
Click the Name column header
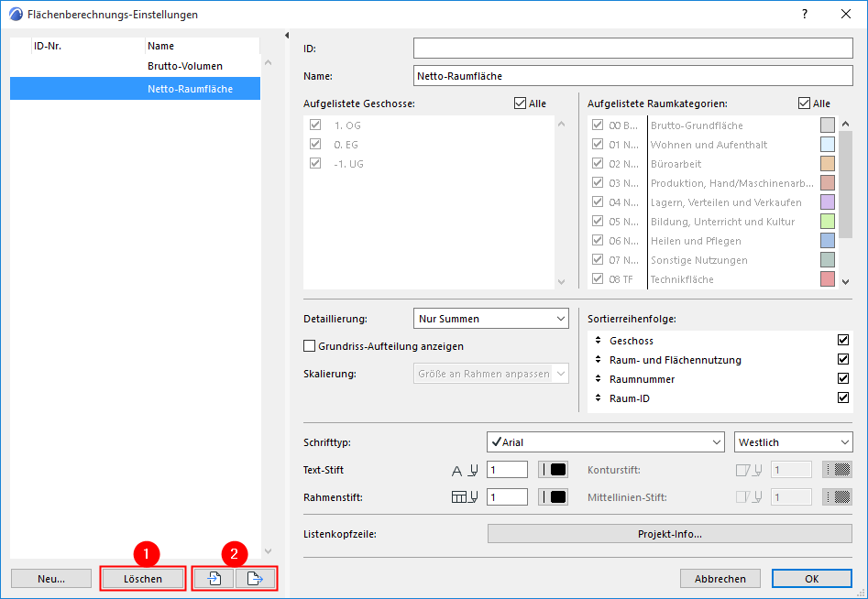(202, 46)
